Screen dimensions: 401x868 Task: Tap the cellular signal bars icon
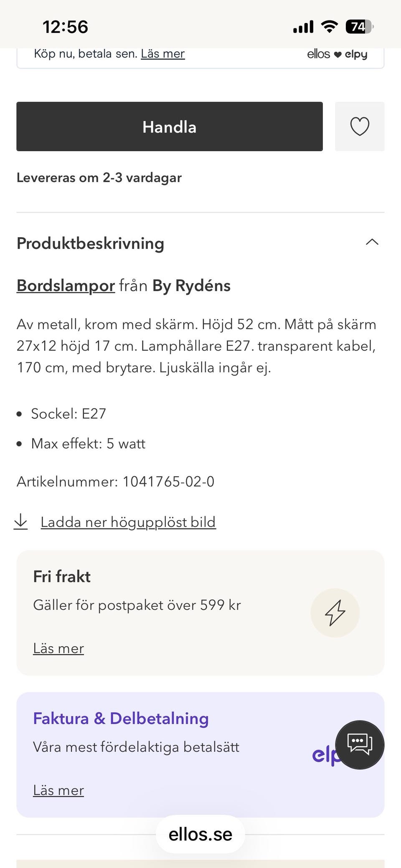click(x=303, y=27)
